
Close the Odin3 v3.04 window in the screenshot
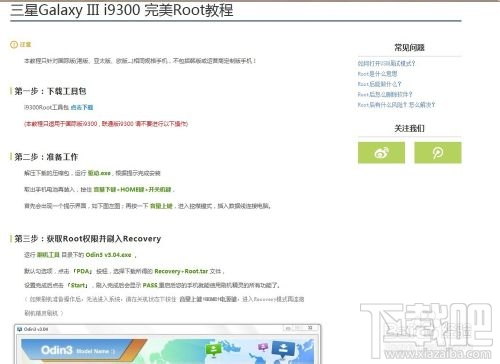pyautogui.click(x=310, y=328)
